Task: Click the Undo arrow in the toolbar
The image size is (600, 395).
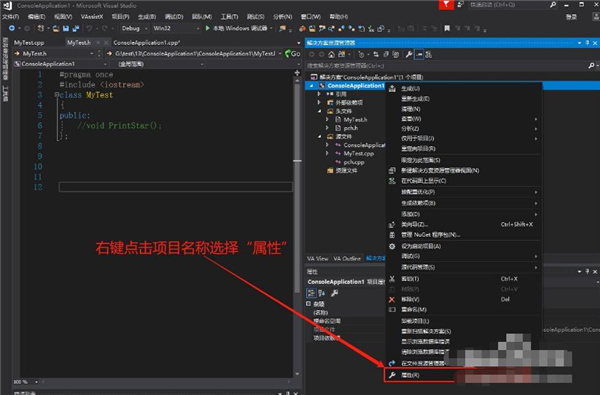Action: [x=89, y=28]
